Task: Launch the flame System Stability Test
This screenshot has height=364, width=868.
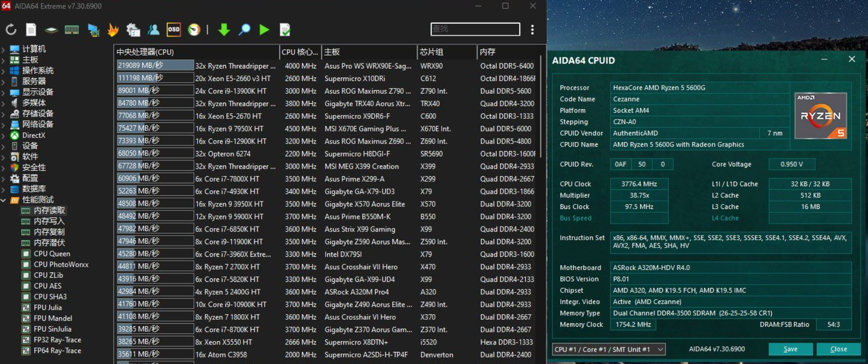Action: point(113,30)
